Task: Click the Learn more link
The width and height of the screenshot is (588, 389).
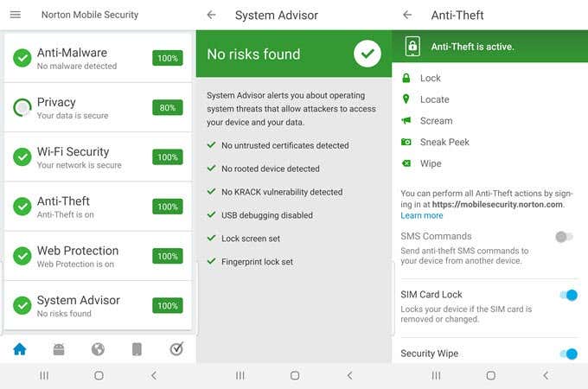Action: click(422, 215)
